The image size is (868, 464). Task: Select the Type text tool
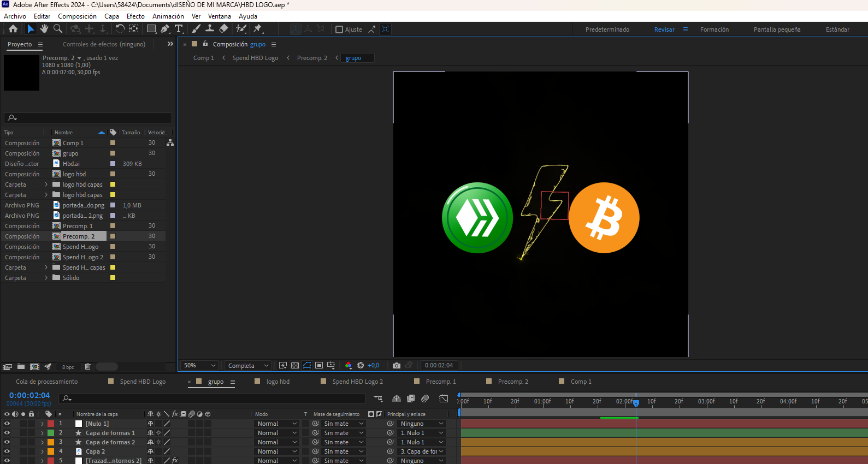coord(179,29)
